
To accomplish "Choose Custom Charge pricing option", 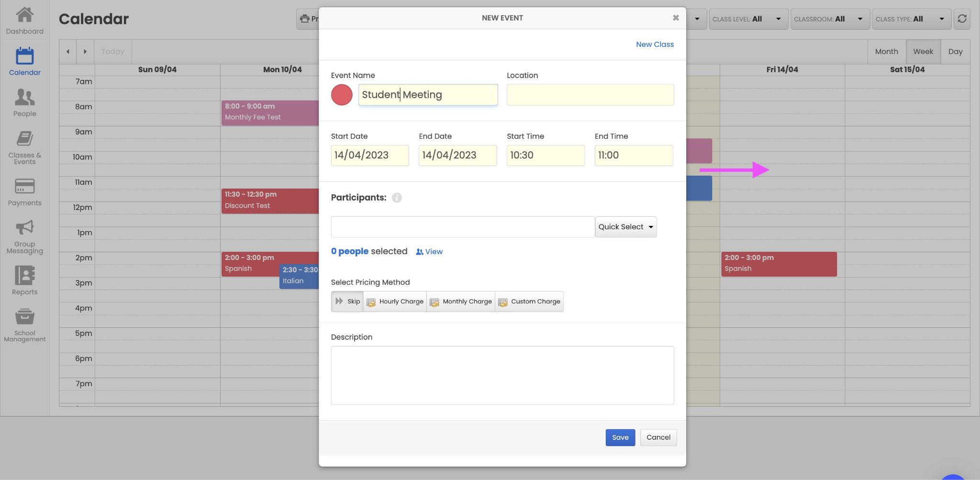I will click(x=529, y=301).
